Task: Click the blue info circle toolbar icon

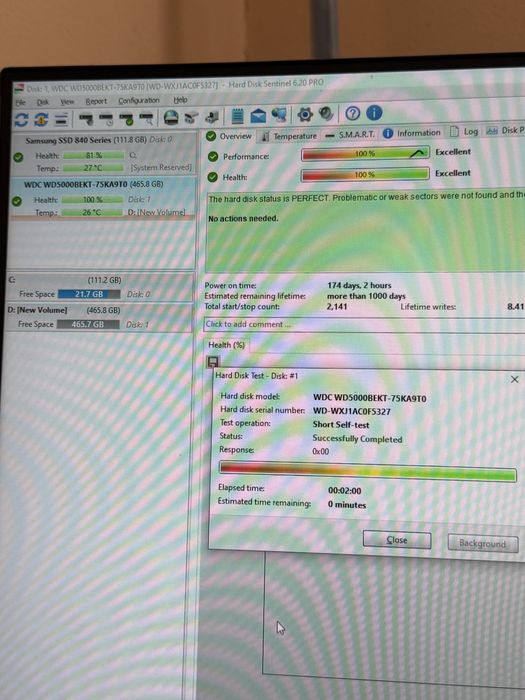Action: tap(374, 113)
